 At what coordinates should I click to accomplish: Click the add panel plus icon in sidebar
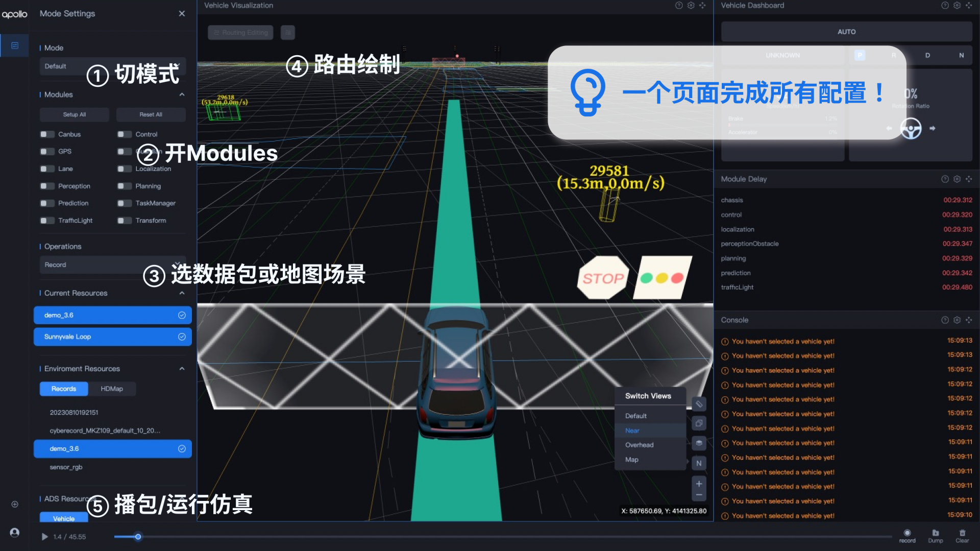pos(15,504)
